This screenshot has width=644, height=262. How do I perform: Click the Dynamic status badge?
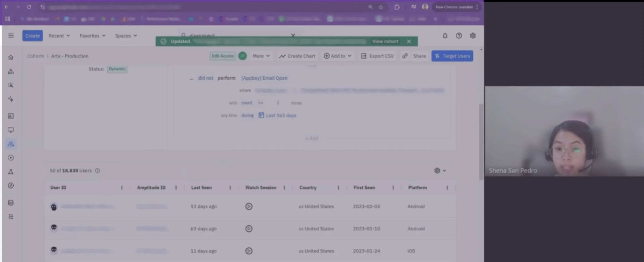pos(117,69)
